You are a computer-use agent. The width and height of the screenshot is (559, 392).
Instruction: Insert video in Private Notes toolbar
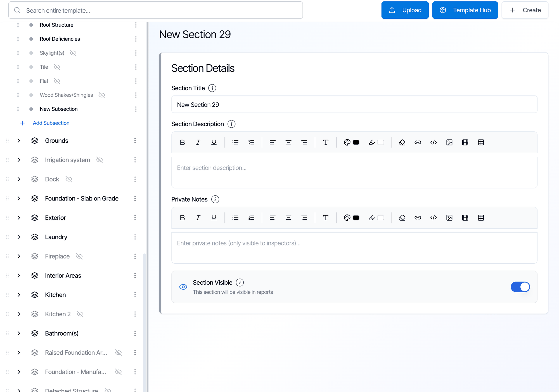click(x=465, y=218)
